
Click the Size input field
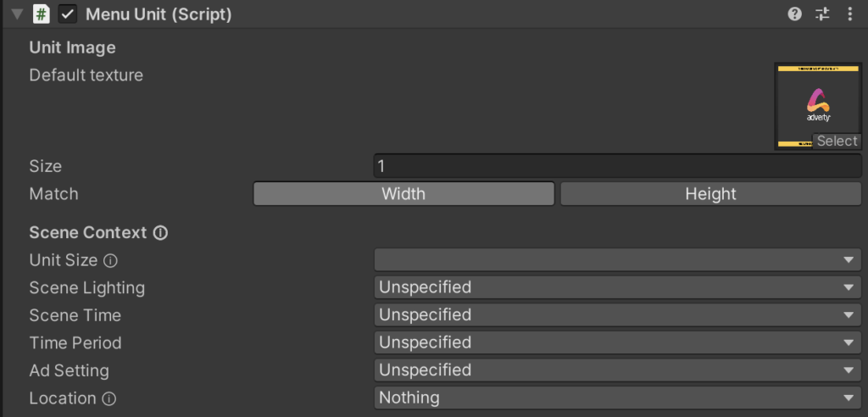click(x=617, y=166)
